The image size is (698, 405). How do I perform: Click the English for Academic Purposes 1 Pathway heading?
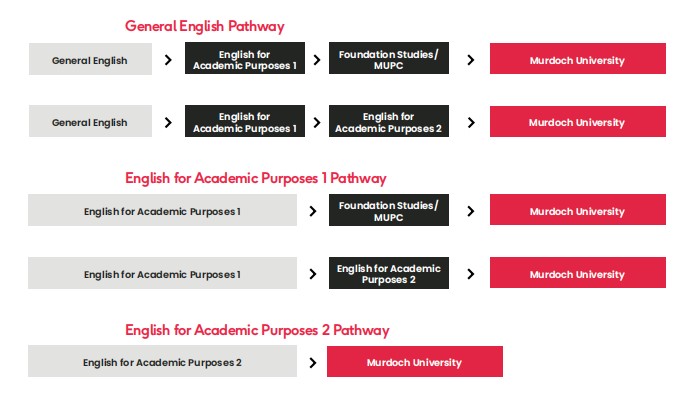point(256,178)
